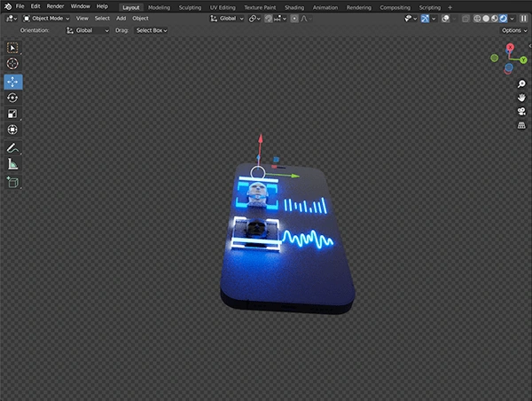This screenshot has height=401, width=532.
Task: Switch to Scripting workspace tab
Action: click(430, 7)
